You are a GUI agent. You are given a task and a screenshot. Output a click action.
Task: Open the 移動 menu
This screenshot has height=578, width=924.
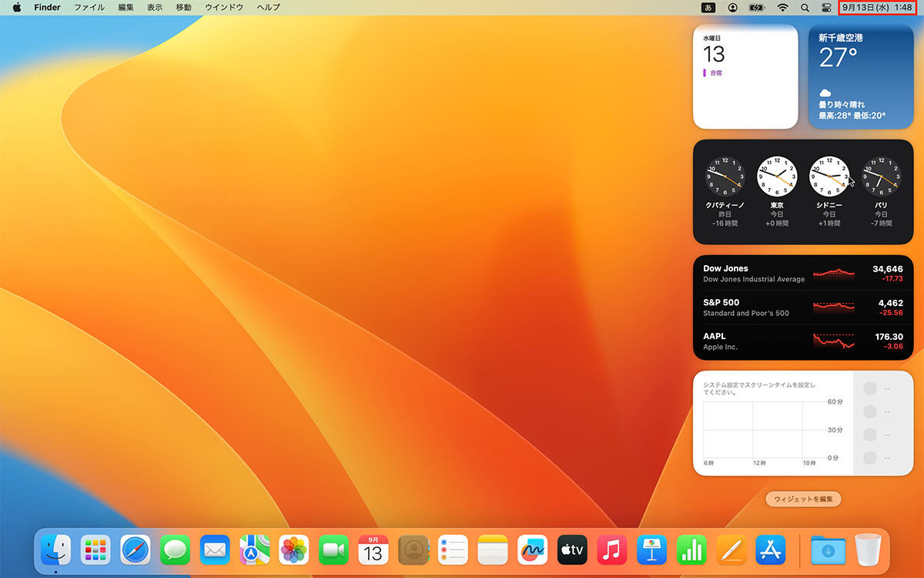(183, 7)
